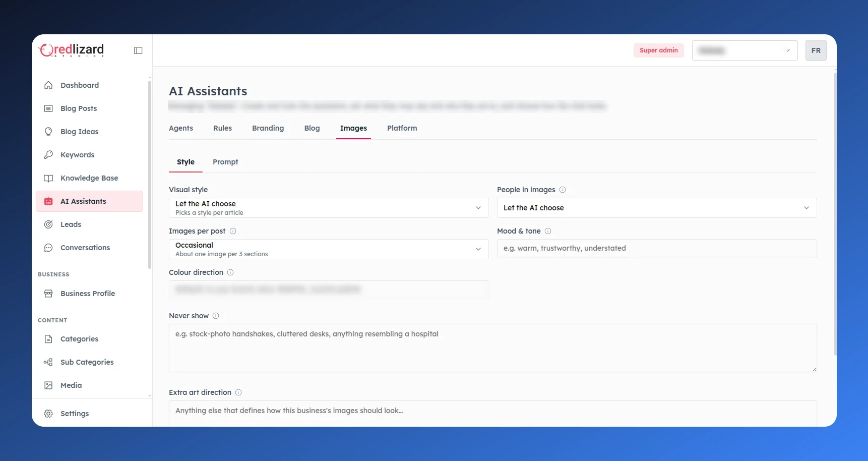Click the Dashboard home icon
Image resolution: width=868 pixels, height=461 pixels.
pyautogui.click(x=48, y=85)
